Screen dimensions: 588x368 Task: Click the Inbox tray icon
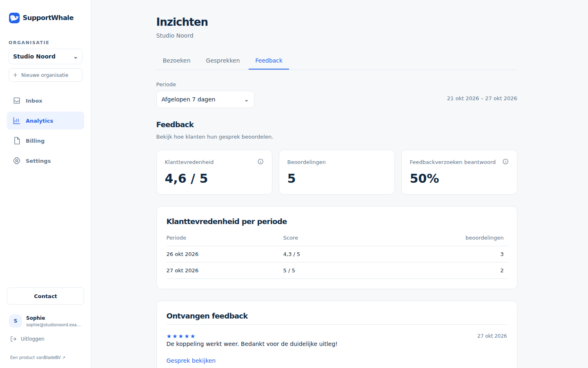[x=17, y=101]
